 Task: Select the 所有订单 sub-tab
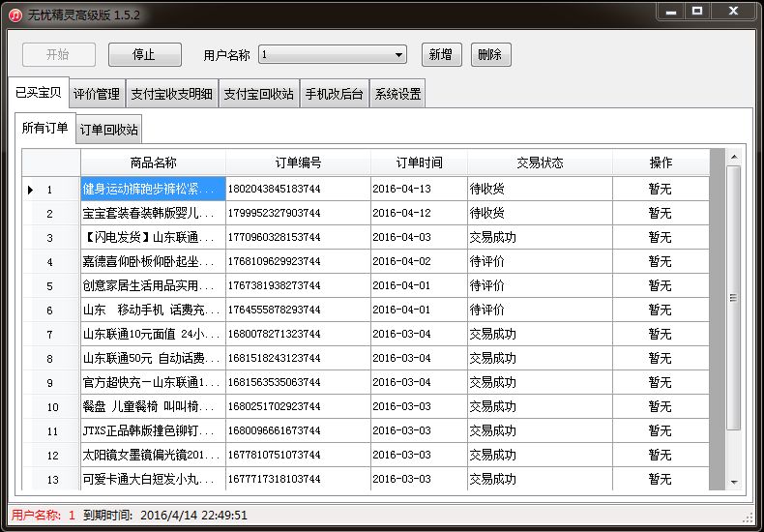[x=44, y=128]
